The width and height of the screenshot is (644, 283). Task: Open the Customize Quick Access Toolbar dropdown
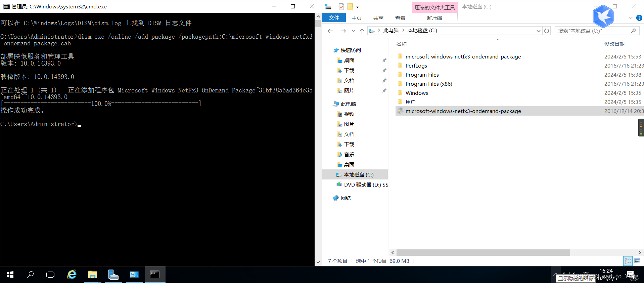[x=358, y=7]
